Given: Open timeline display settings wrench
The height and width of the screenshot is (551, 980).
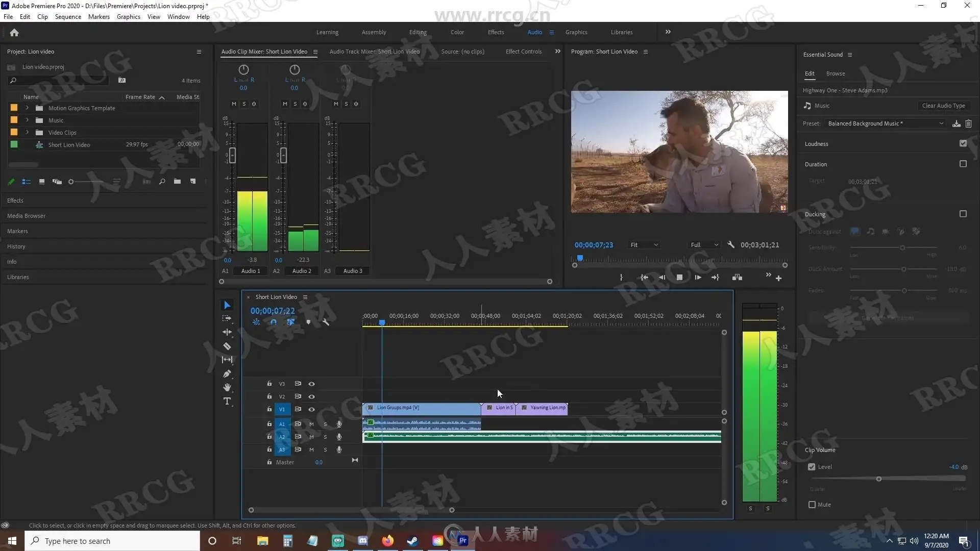Looking at the screenshot, I should (326, 322).
